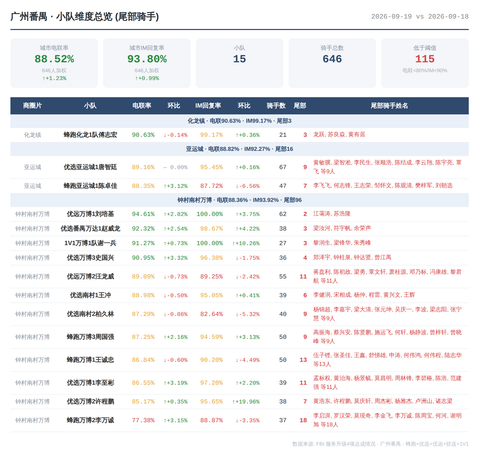500x459 pixels.
Task: Click the IM reply cell 95.45%
Action: (x=211, y=167)
